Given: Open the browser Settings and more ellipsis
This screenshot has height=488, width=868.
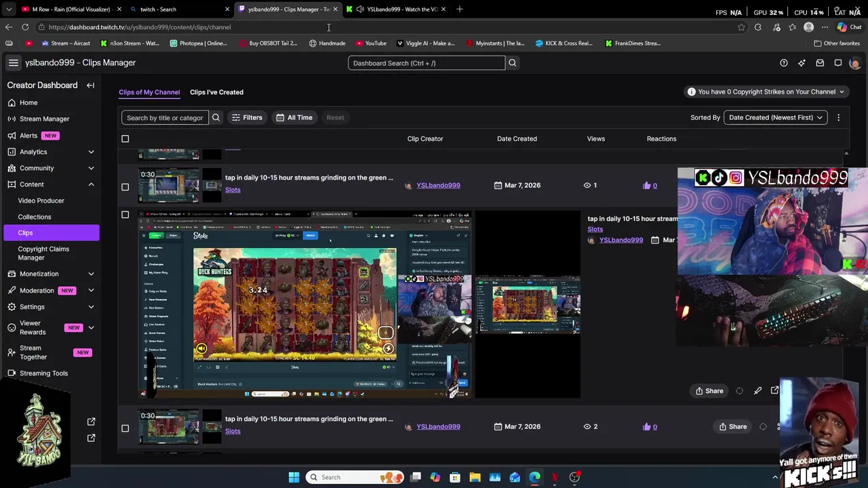Looking at the screenshot, I should 825,27.
